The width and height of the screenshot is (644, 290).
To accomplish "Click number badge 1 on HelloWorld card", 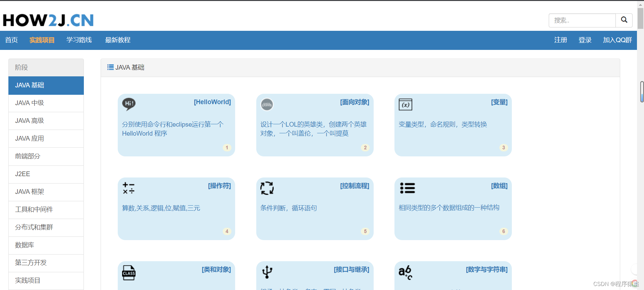I will (227, 148).
